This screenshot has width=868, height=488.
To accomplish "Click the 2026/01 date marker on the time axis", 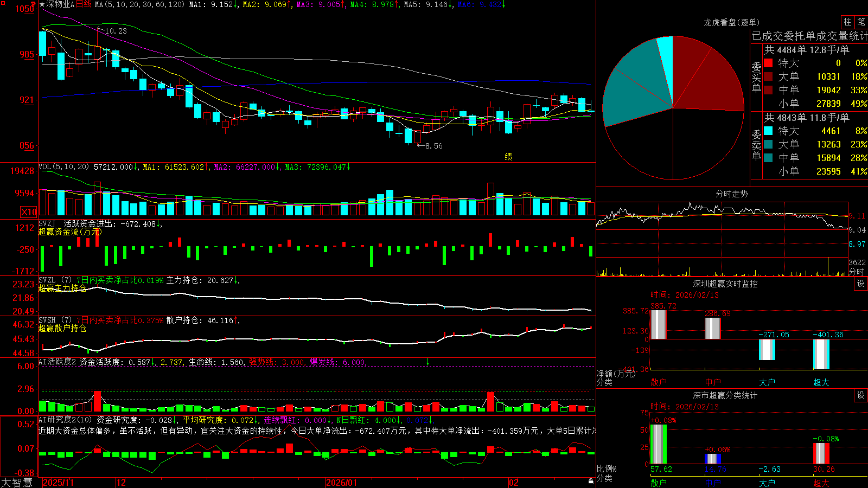I will click(x=341, y=483).
